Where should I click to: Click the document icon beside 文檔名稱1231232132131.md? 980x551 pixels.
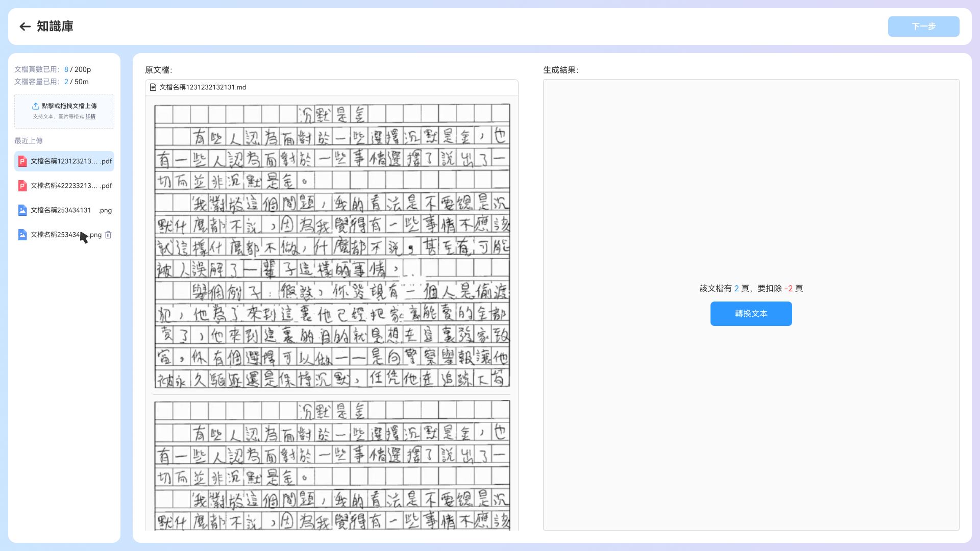153,87
